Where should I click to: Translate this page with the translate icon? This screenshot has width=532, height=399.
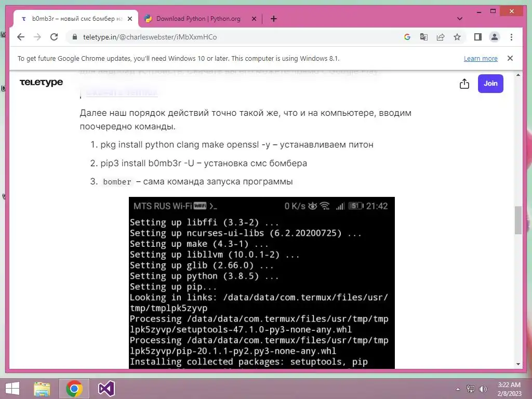424,37
